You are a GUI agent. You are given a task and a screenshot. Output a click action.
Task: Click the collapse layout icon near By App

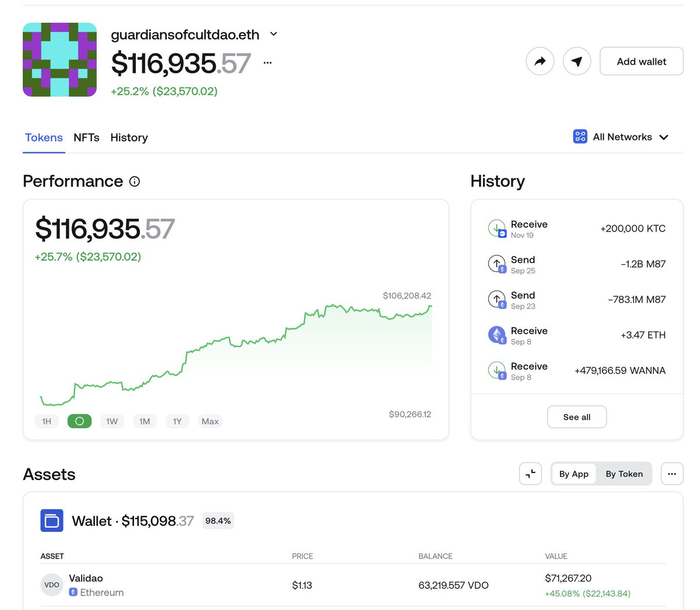(x=530, y=474)
